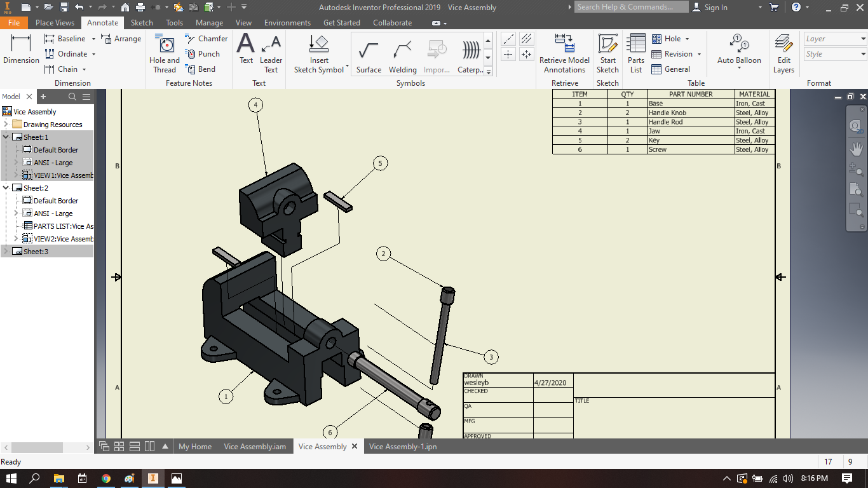Select the Surface texture symbol tool
868x488 pixels.
pyautogui.click(x=368, y=54)
